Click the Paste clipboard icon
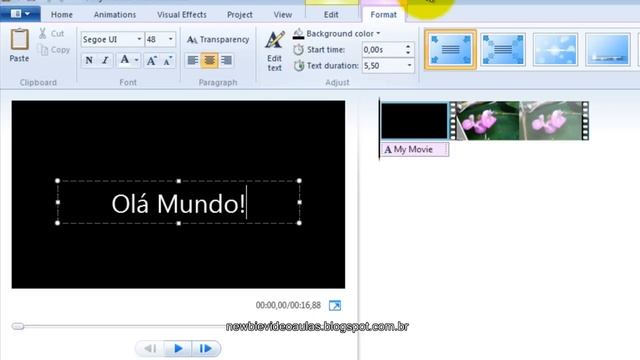Screen dimensions: 640x360 tap(19, 40)
